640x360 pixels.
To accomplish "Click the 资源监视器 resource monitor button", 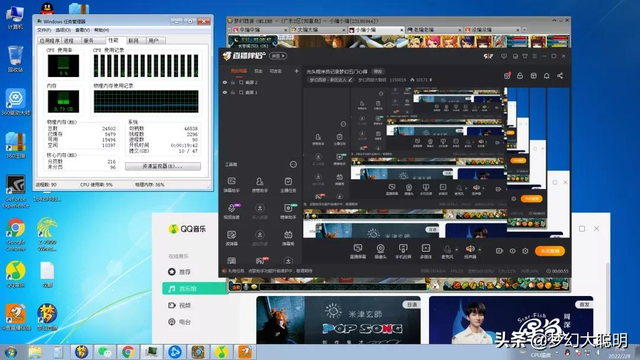I will coord(162,166).
